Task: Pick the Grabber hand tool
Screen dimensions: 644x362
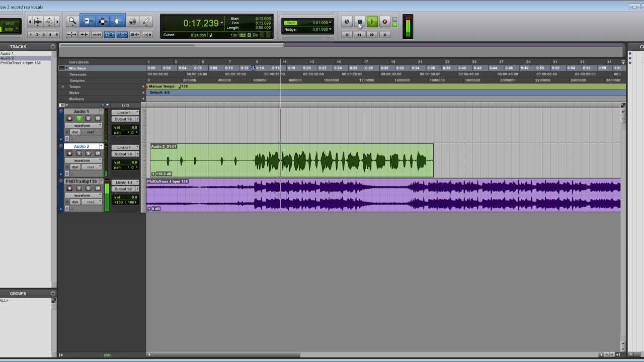Action: click(117, 21)
